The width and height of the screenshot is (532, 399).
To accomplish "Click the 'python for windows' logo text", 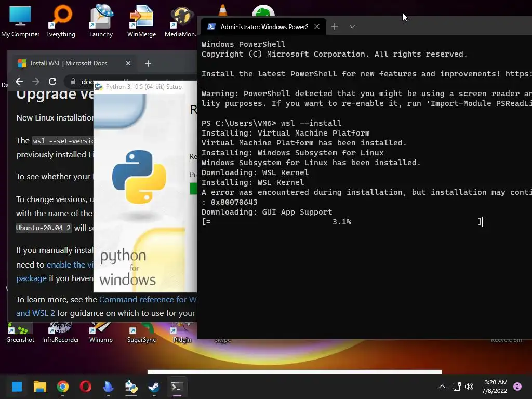I will pos(127,268).
